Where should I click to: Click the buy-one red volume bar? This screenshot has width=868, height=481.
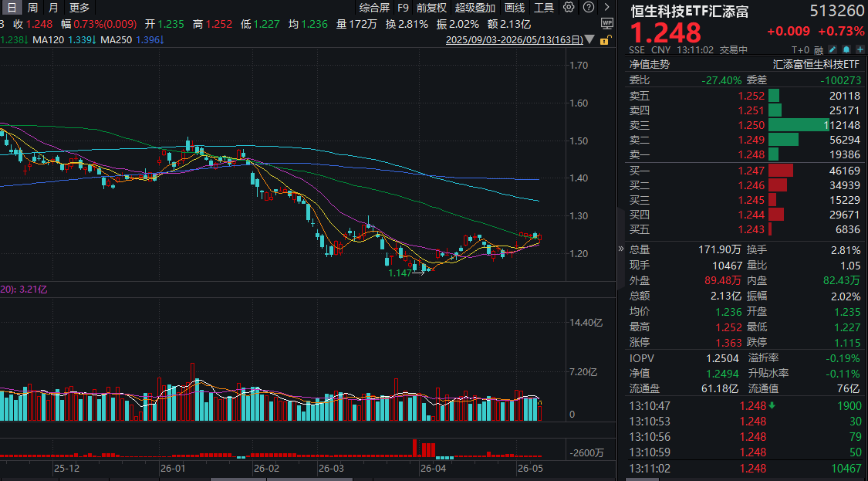point(781,171)
